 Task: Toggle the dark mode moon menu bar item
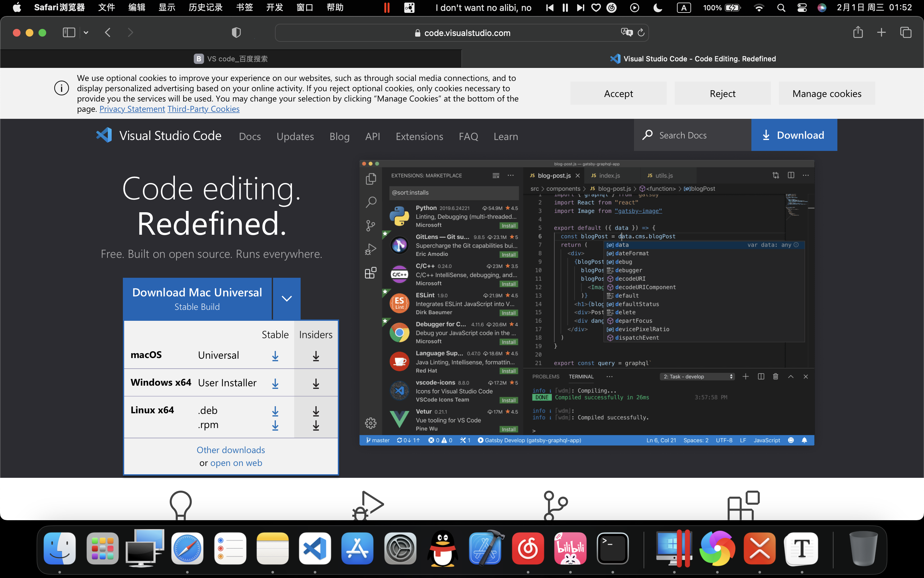pos(657,8)
